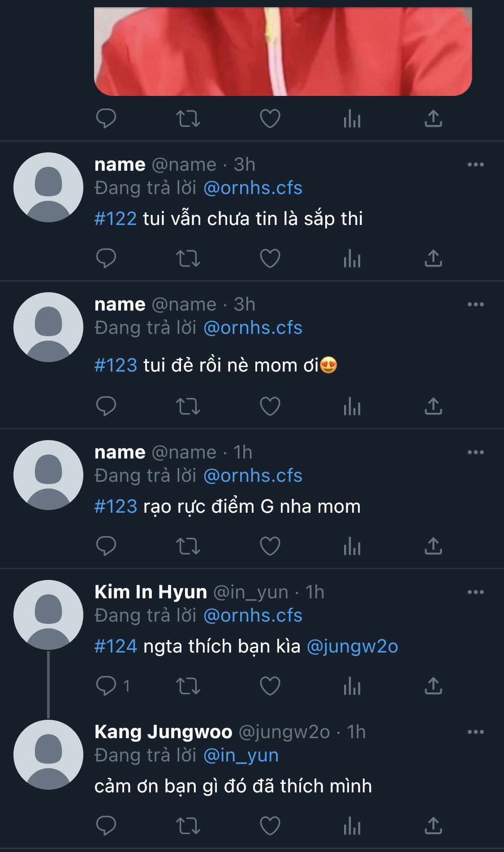Open Kang Jungwoo's profile avatar
The image size is (504, 852).
(48, 755)
